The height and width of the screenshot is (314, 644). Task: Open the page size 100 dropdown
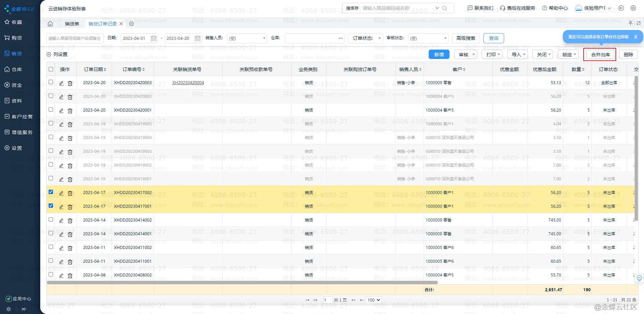(374, 300)
